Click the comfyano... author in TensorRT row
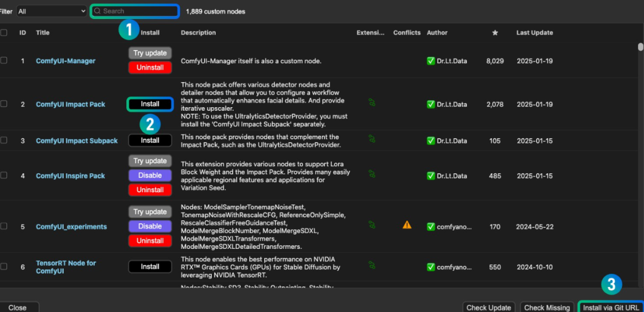The height and width of the screenshot is (312, 644). click(454, 267)
